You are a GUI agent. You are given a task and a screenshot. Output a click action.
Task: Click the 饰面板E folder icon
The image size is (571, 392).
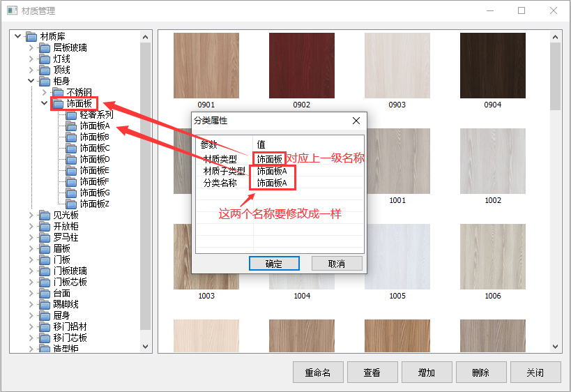pos(71,171)
